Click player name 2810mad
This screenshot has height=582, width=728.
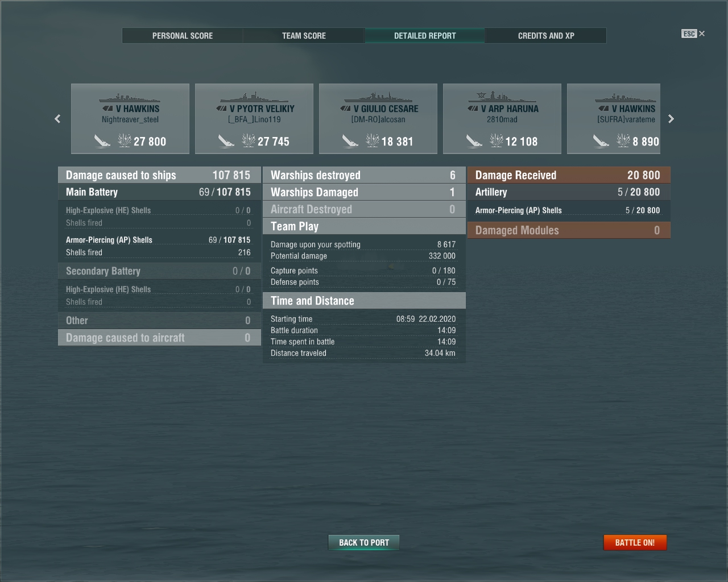(x=502, y=119)
